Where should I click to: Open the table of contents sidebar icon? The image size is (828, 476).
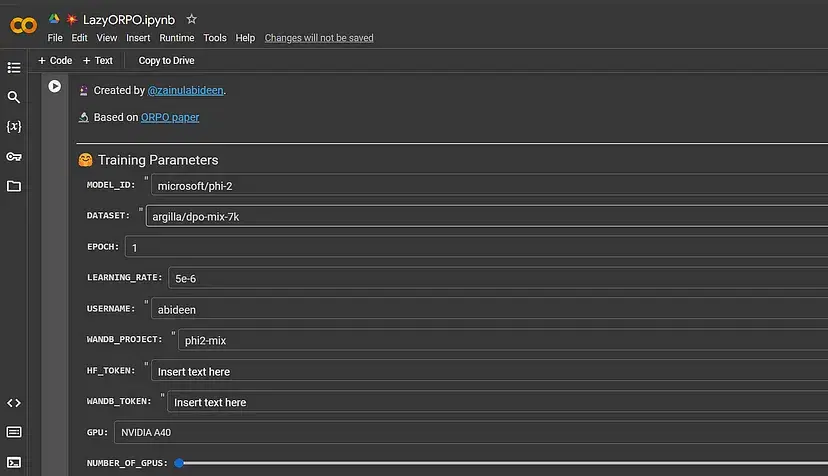point(14,68)
